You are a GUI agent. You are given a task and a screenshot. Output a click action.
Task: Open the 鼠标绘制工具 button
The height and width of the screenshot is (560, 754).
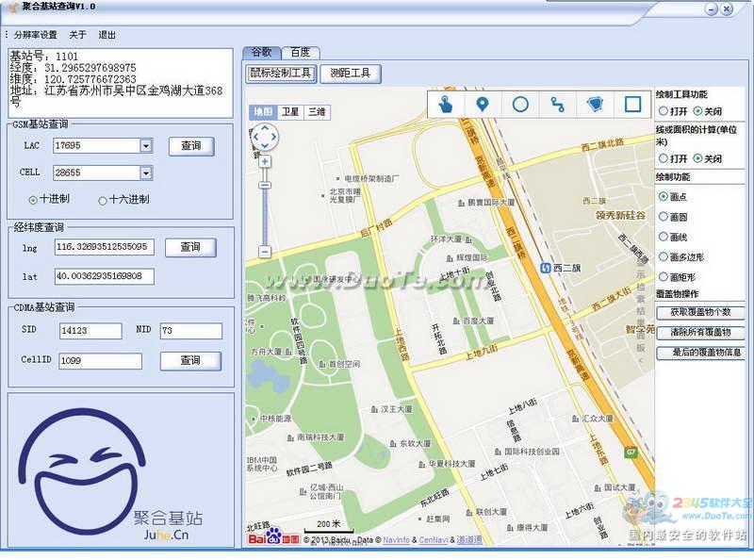(281, 74)
